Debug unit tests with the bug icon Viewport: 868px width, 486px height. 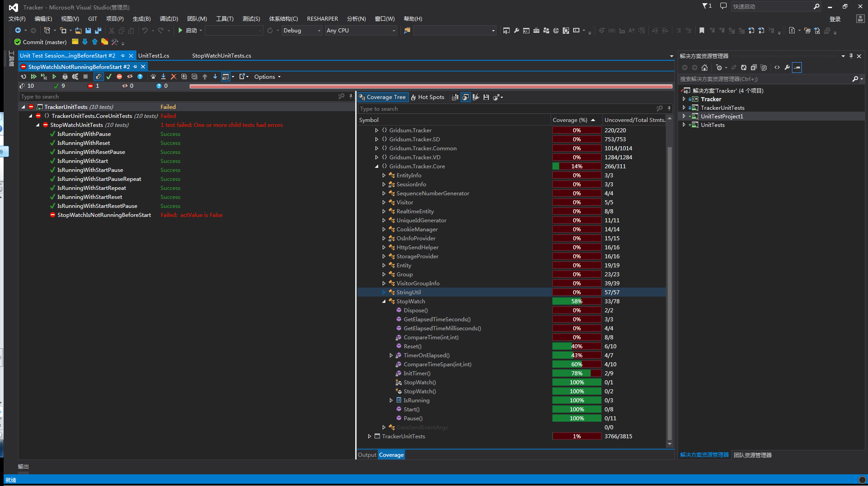pos(65,76)
